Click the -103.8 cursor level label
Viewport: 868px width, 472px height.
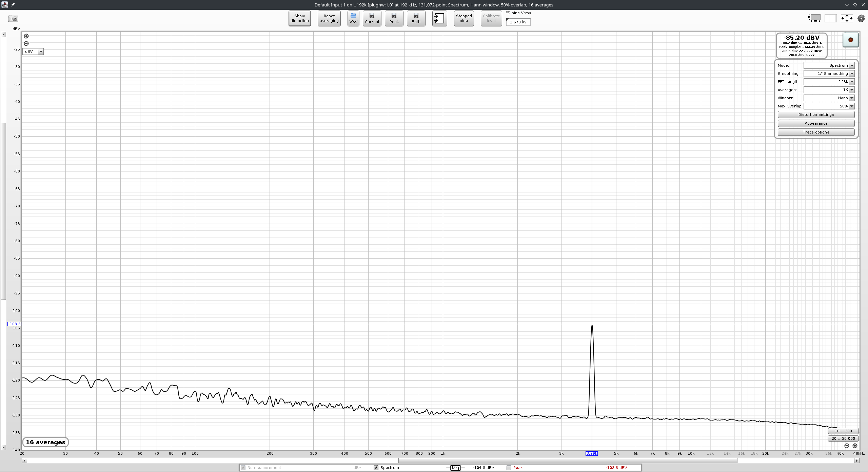[15, 324]
